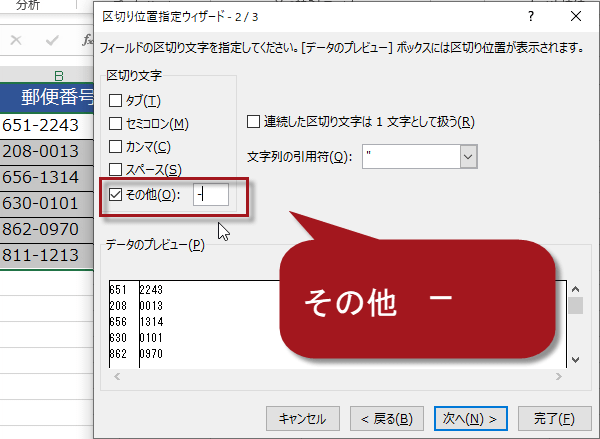
Task: Click the preview scrollbar up arrow
Action: [x=575, y=289]
